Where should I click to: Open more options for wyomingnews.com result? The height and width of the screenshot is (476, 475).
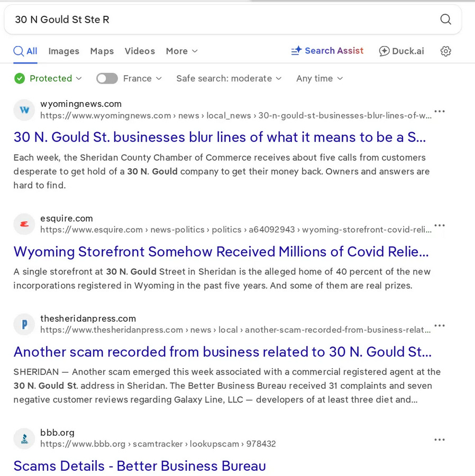click(440, 112)
